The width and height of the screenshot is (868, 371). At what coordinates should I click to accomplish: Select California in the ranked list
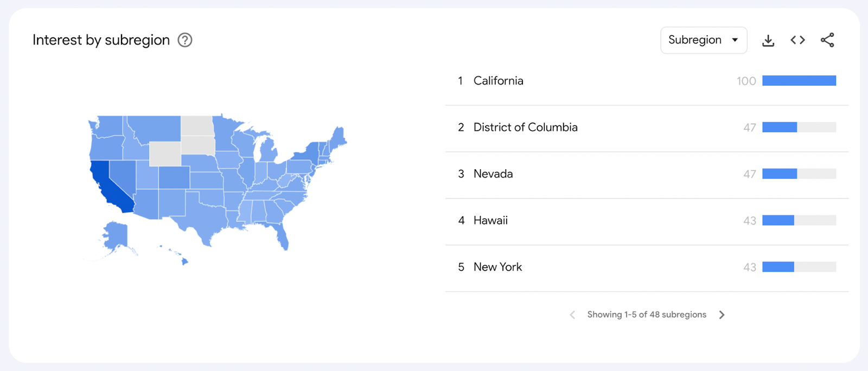tap(498, 81)
